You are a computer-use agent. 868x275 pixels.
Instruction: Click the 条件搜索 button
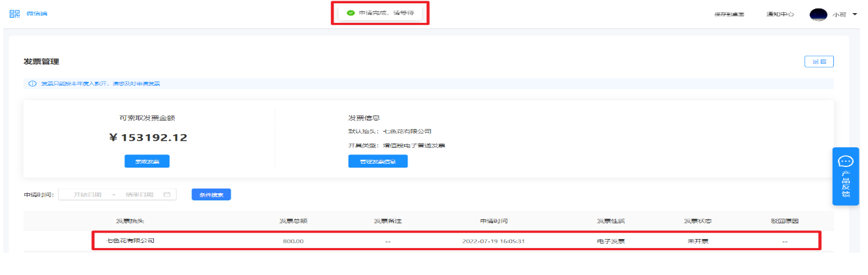[211, 194]
